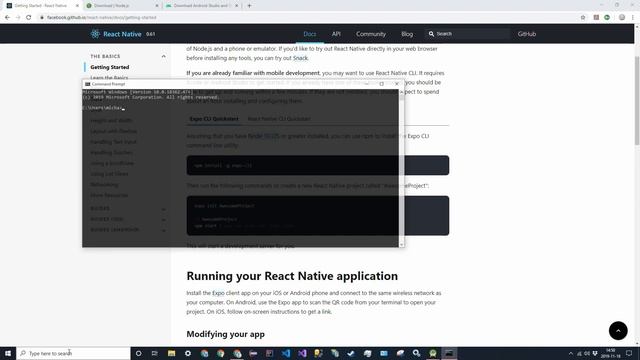
Task: Launch Visual Studio purple icon on taskbar
Action: 302,353
